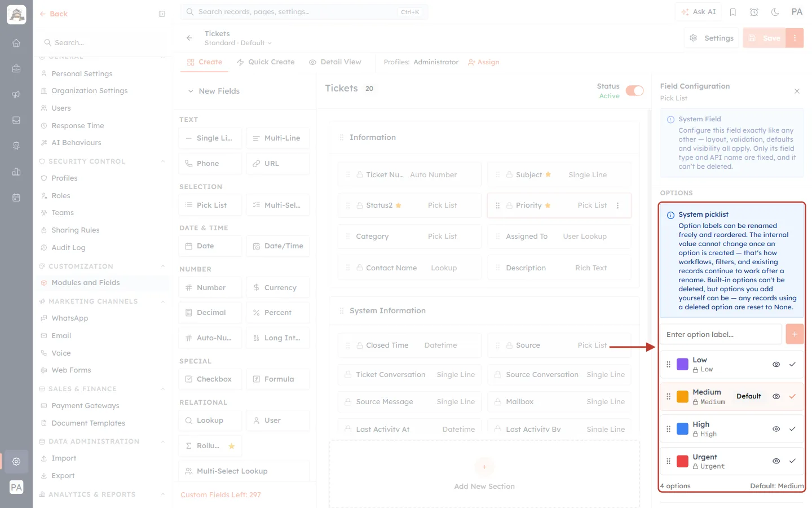The width and height of the screenshot is (812, 508).
Task: Open the home icon in left rail
Action: [16, 43]
